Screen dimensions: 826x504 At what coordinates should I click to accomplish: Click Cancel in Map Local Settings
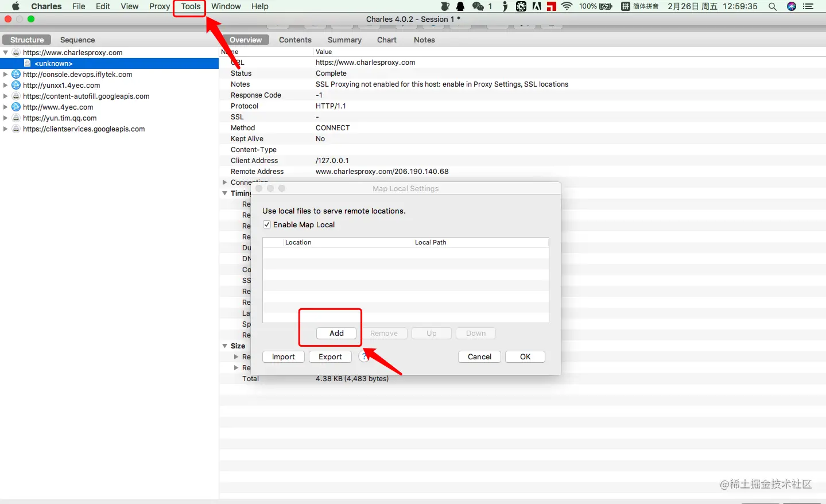pyautogui.click(x=479, y=356)
